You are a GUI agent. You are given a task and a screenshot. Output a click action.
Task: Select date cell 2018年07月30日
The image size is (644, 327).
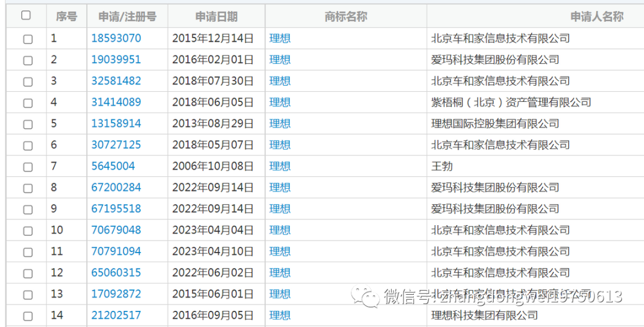click(213, 81)
